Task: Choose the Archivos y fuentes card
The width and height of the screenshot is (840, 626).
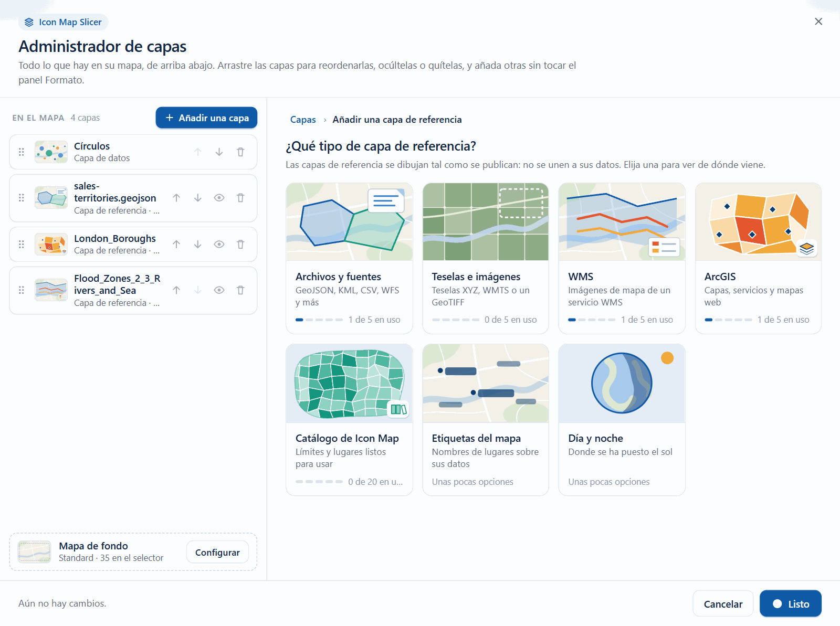Action: (x=349, y=258)
